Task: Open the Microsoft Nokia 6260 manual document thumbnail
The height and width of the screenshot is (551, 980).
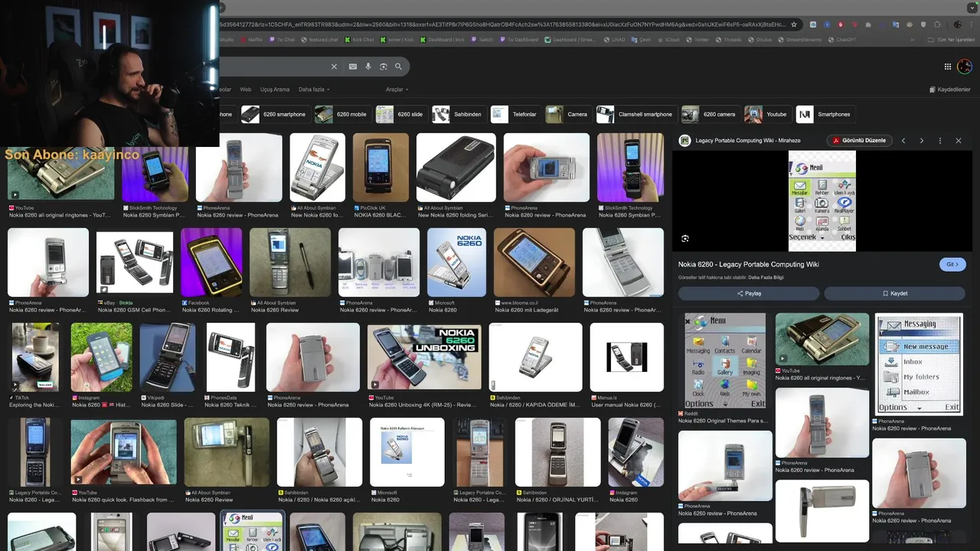Action: click(407, 452)
